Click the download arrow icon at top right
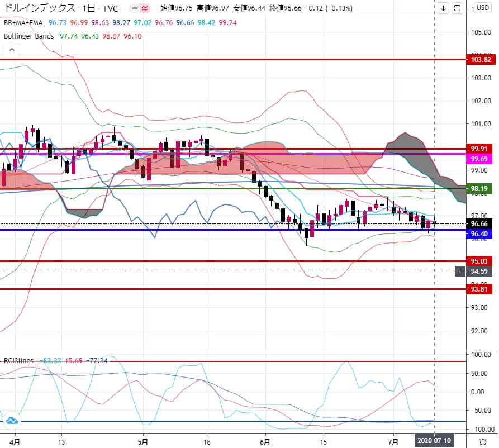 (443, 8)
